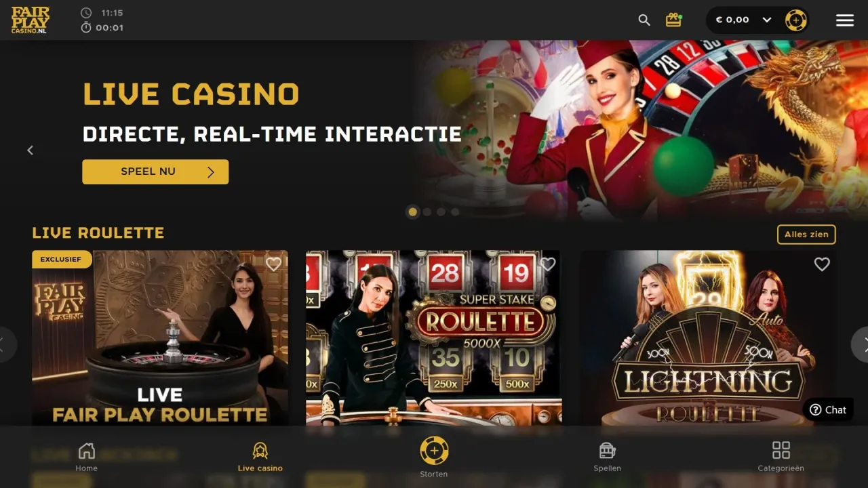The height and width of the screenshot is (488, 868).
Task: Favorite the Super Stake Roulette game
Action: click(x=548, y=264)
